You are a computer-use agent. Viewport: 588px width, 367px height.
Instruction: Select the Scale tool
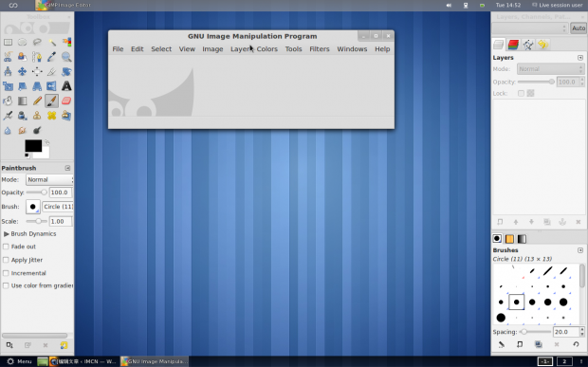tap(8, 86)
